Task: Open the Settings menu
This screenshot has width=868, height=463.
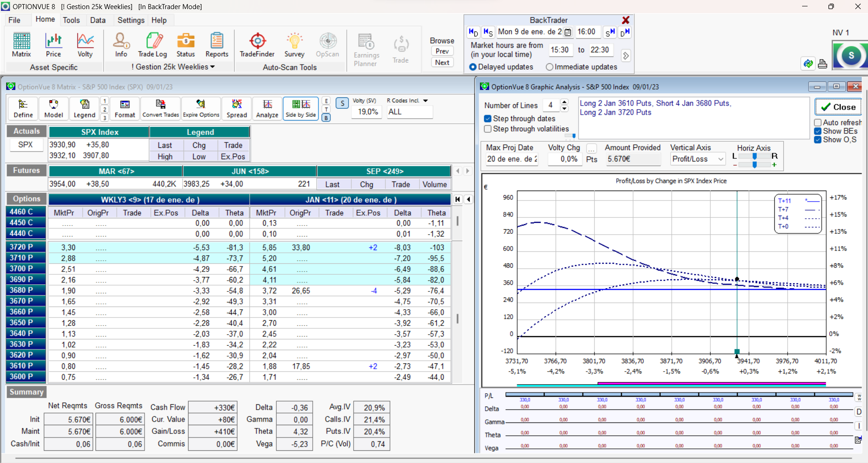Action: 131,20
